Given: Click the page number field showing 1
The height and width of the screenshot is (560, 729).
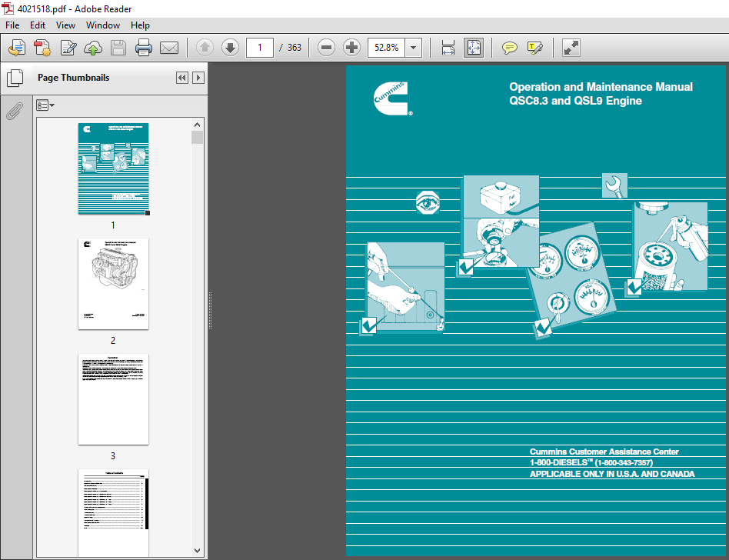Looking at the screenshot, I should 259,48.
